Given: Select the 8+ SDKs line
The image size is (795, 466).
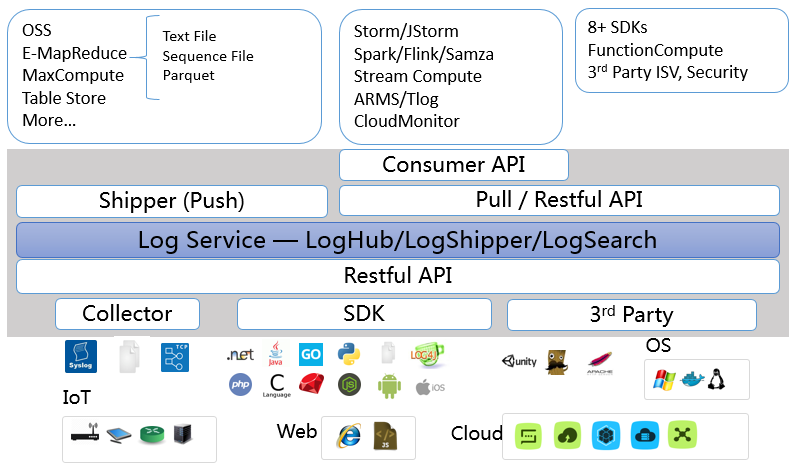Looking at the screenshot, I should click(618, 27).
